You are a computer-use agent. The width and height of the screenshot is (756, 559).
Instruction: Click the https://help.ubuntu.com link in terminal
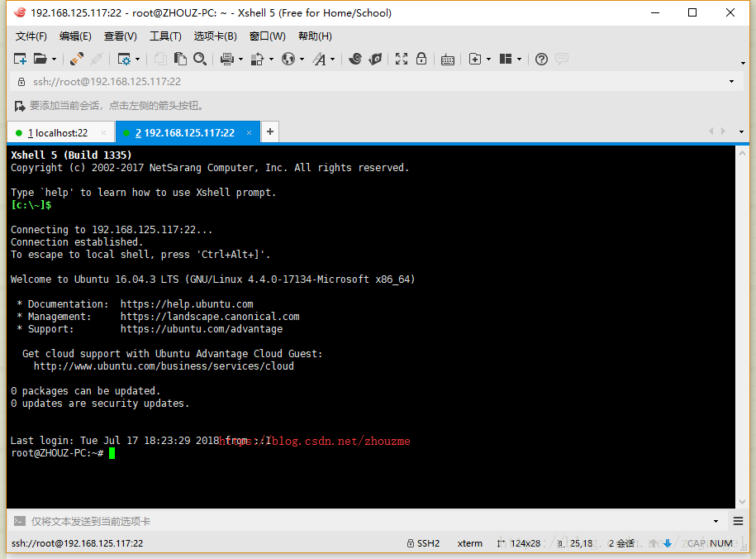click(187, 304)
